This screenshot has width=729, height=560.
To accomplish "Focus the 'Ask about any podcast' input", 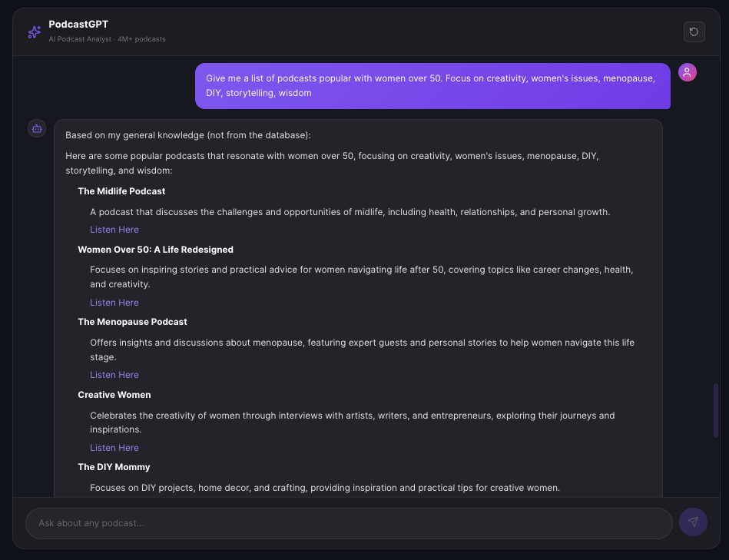I will pyautogui.click(x=349, y=523).
